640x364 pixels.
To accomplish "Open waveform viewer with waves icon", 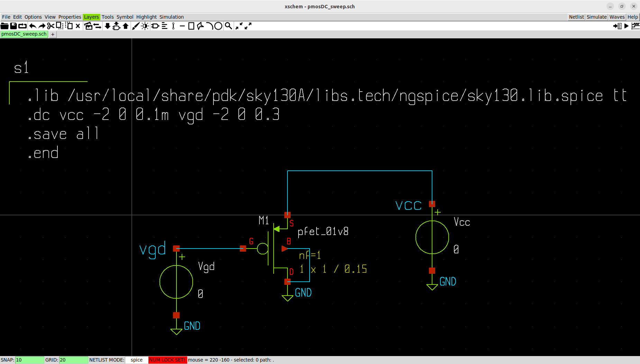I will pos(636,26).
